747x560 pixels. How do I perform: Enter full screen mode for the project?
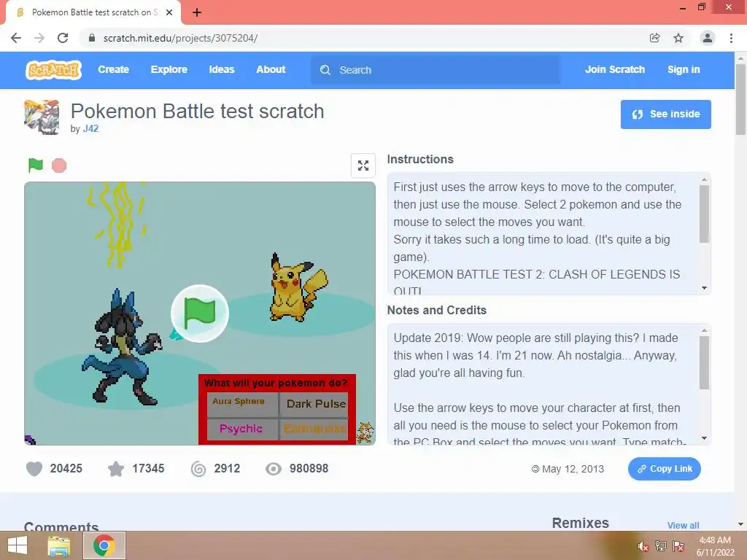(363, 166)
